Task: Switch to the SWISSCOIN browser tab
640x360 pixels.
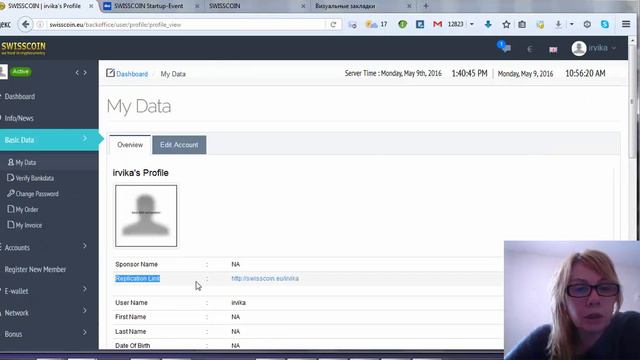Action: tap(256, 6)
